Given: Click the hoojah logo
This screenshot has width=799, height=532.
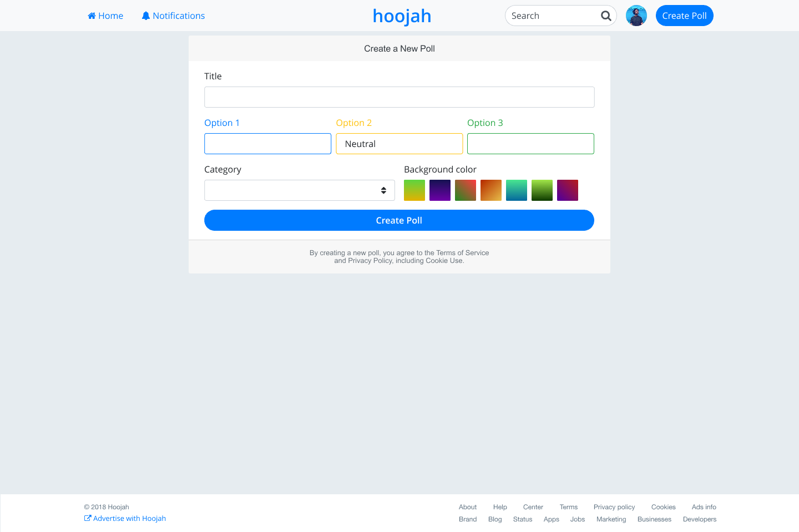Looking at the screenshot, I should [x=402, y=16].
